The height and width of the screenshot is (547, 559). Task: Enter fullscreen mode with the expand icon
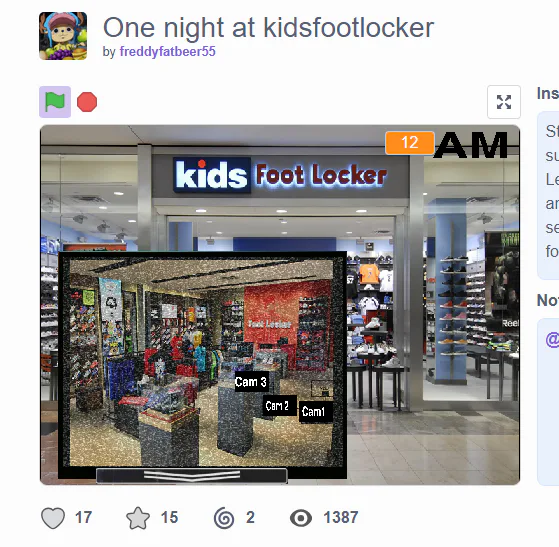[504, 102]
